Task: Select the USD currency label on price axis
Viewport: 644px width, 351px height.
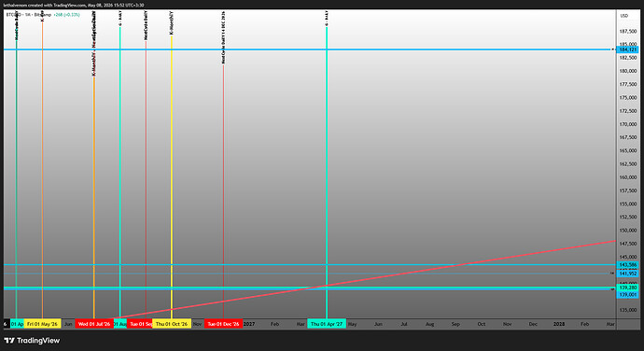Action: tap(623, 16)
